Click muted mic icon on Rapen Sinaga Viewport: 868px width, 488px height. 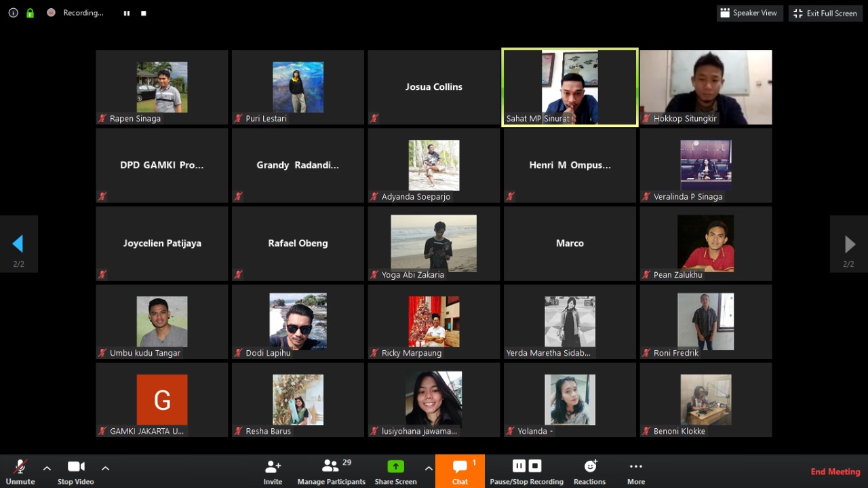103,118
